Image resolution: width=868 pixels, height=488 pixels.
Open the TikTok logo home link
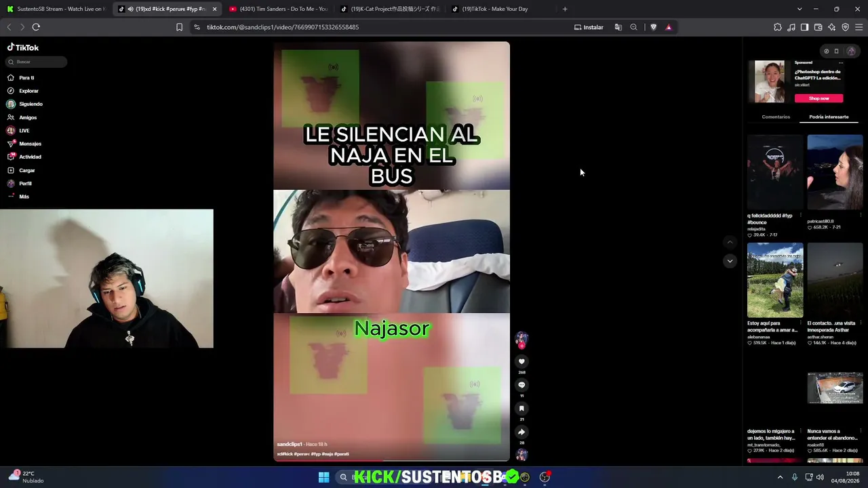[x=23, y=47]
